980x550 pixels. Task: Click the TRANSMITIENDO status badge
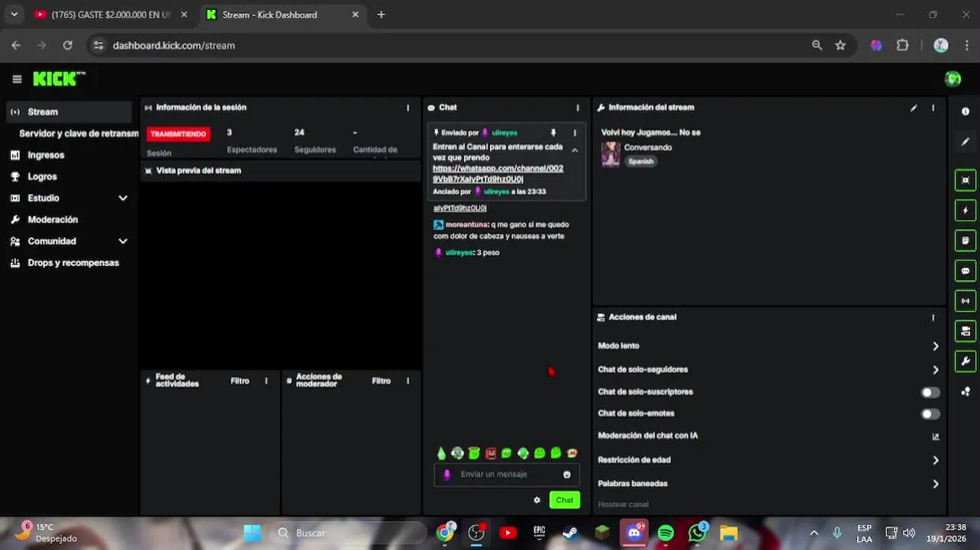point(178,134)
